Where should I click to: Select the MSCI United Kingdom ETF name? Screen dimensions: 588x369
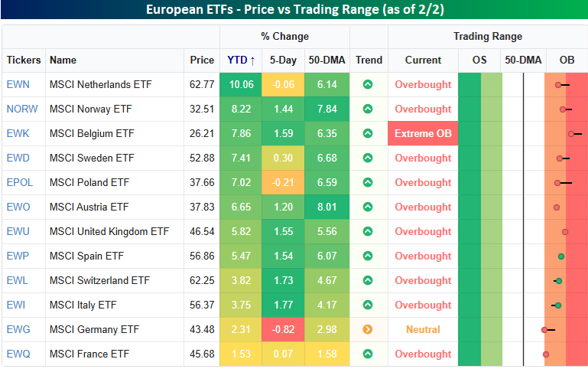coord(109,232)
